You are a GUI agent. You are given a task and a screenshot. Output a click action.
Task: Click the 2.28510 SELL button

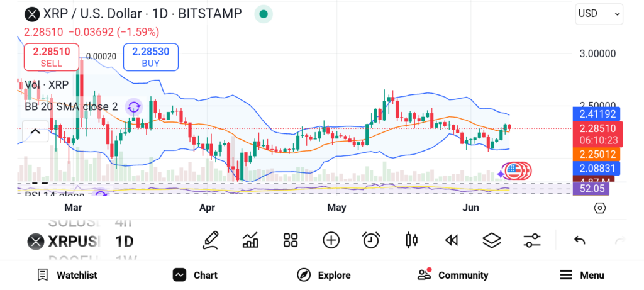(x=52, y=57)
